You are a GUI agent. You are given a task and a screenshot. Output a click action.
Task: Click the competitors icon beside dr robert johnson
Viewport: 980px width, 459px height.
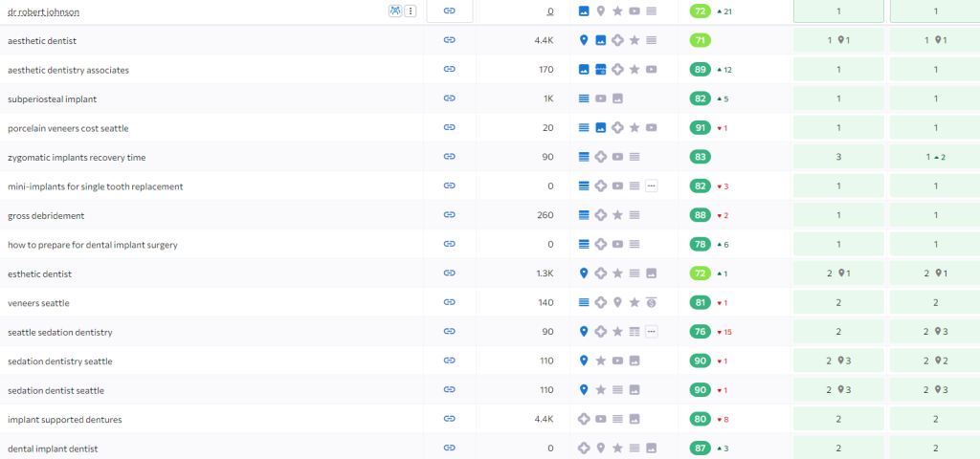click(394, 11)
